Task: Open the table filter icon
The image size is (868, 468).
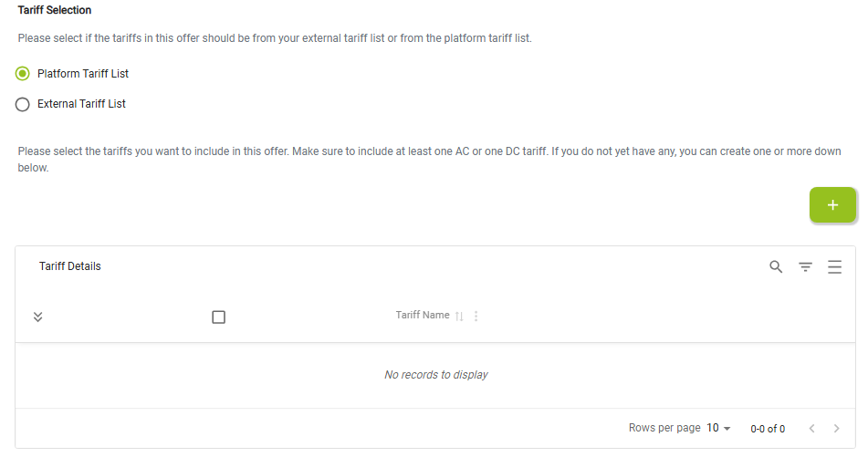Action: tap(805, 267)
